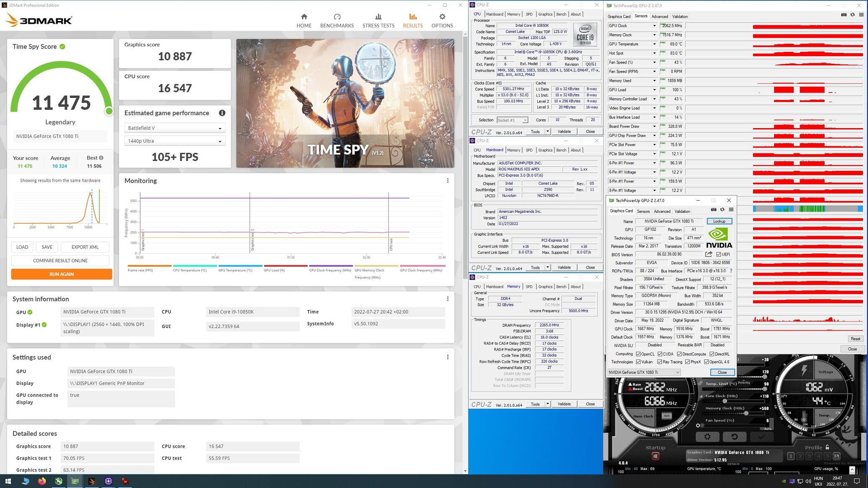Click the info icon next to Estimated game performance

[222, 113]
